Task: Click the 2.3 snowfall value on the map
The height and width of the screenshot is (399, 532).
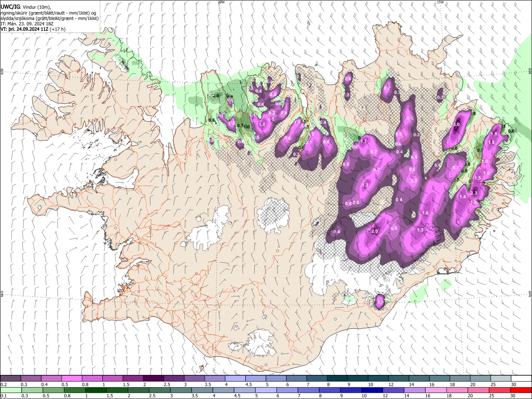Action: [474, 192]
